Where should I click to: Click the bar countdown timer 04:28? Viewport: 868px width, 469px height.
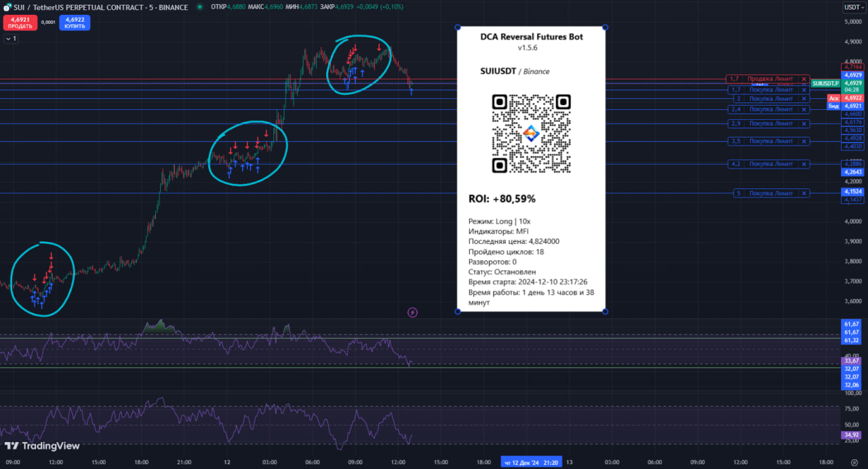coord(852,89)
